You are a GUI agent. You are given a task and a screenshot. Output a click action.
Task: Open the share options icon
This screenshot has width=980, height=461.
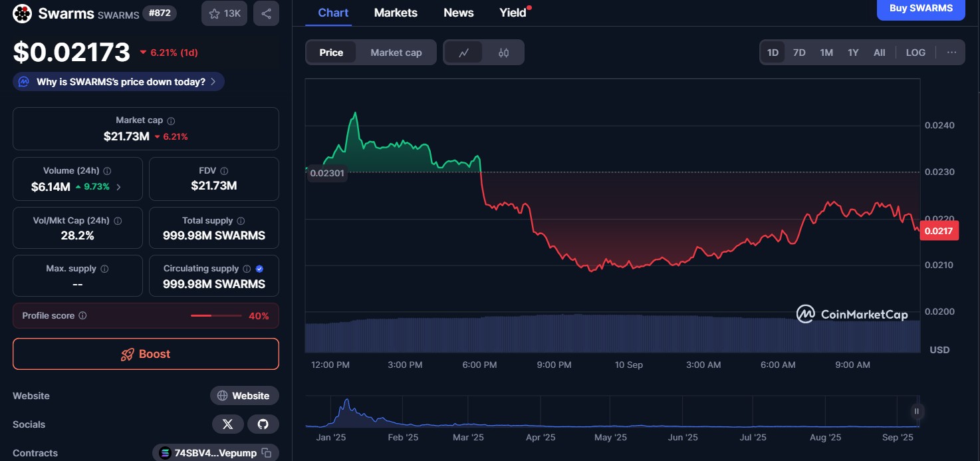click(x=266, y=13)
